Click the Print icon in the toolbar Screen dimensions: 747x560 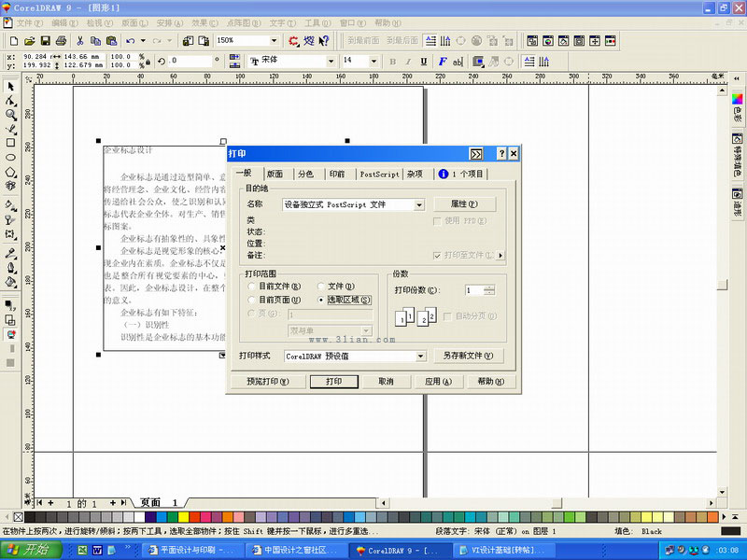pyautogui.click(x=61, y=41)
